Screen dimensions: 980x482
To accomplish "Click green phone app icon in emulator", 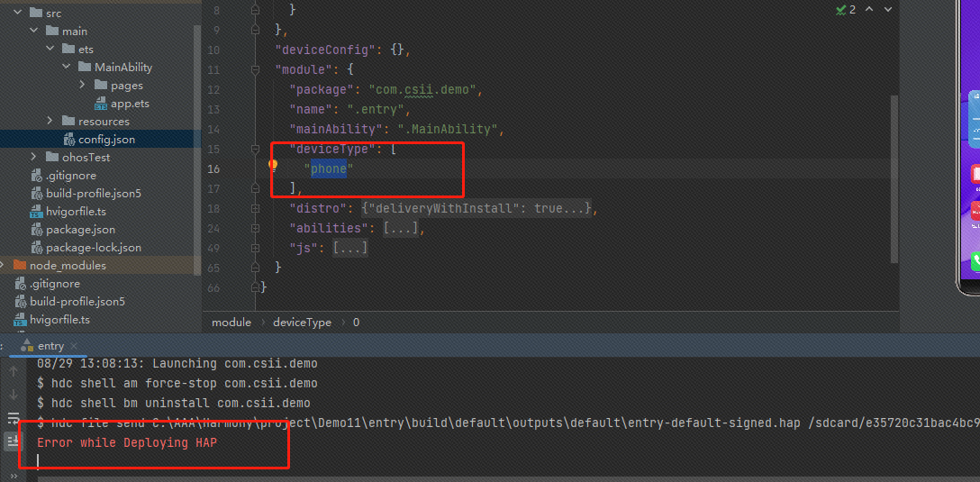I will click(975, 262).
